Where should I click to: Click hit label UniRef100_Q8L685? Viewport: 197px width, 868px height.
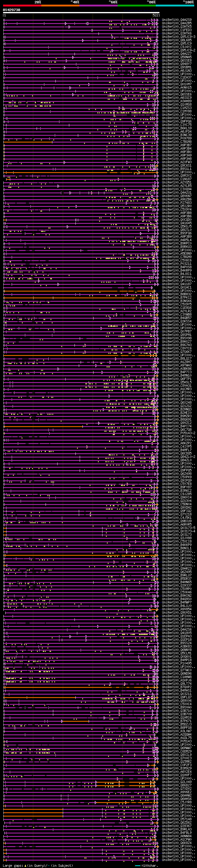click(177, 40)
